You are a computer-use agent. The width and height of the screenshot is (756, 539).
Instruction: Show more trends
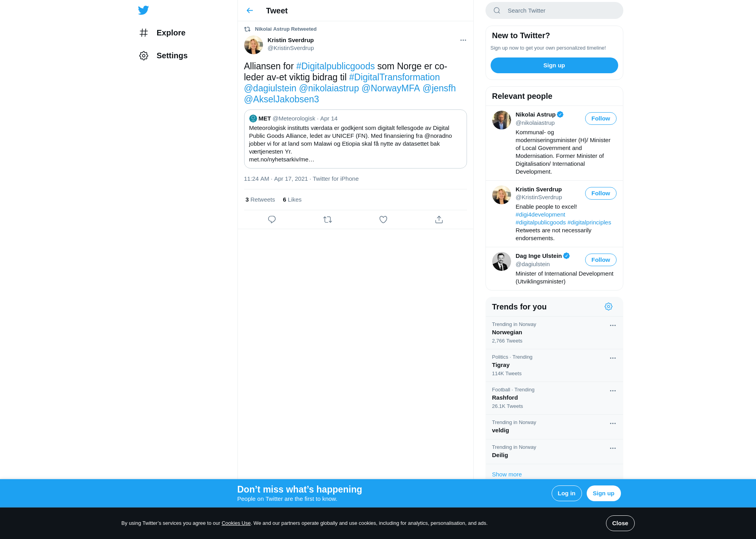click(507, 474)
